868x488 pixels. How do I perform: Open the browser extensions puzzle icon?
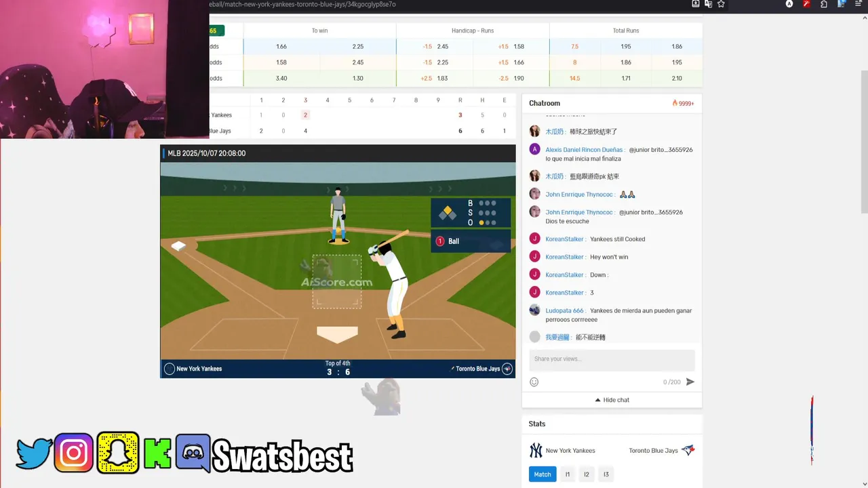pyautogui.click(x=823, y=4)
